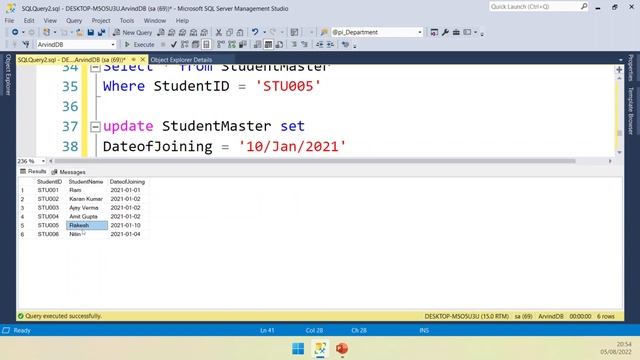The height and width of the screenshot is (360, 640).
Task: Open Query Options toolbar icon
Action: (196, 44)
